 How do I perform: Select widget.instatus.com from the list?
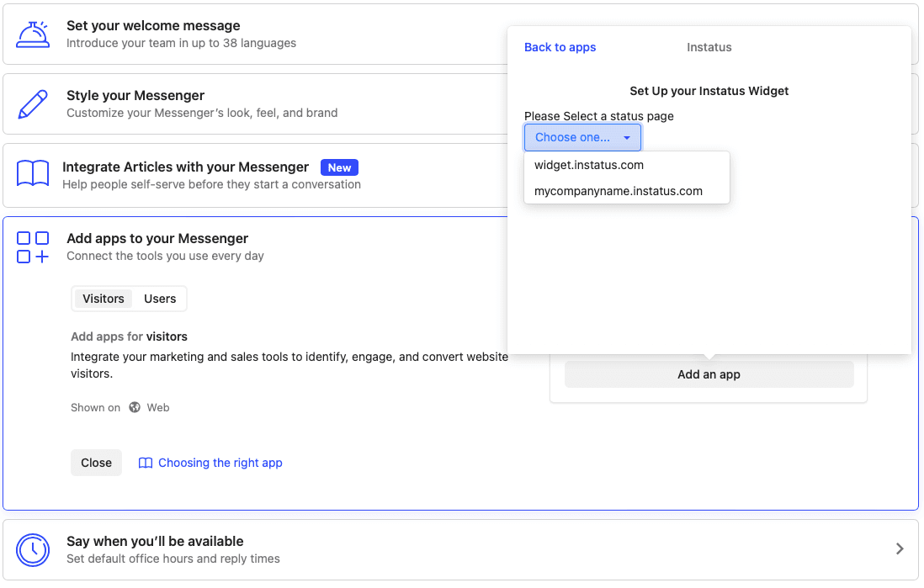click(589, 165)
